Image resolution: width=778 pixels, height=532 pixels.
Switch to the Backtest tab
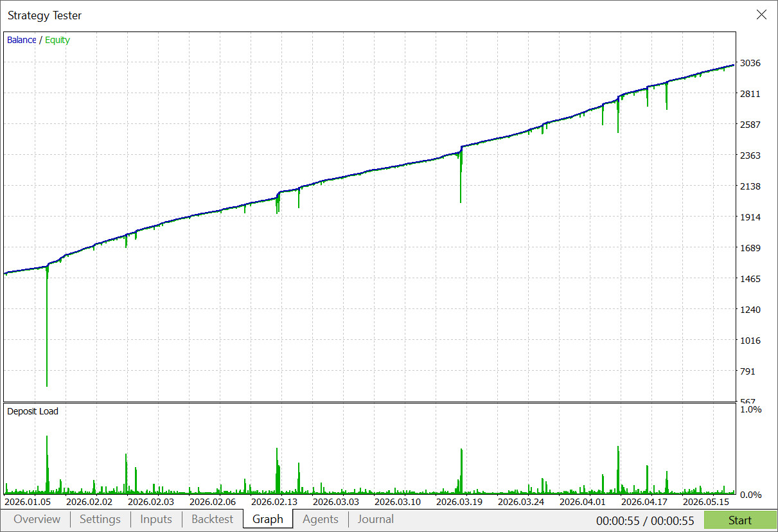click(213, 519)
